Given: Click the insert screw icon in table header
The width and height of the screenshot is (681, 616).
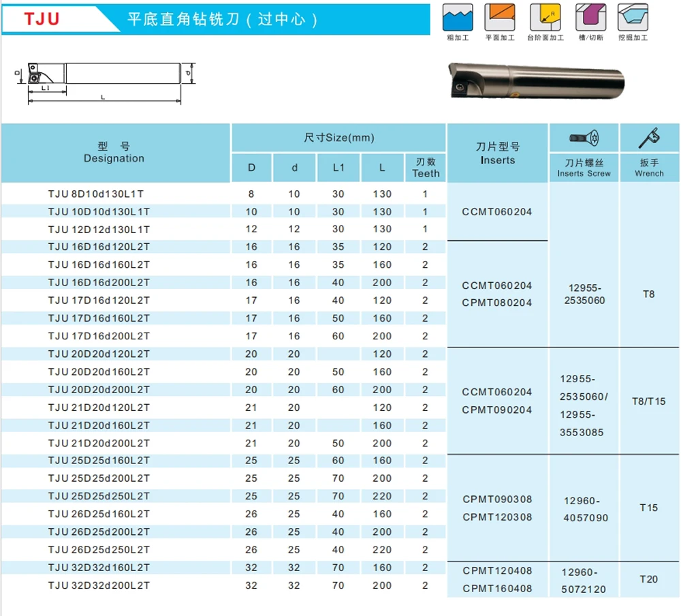Looking at the screenshot, I should [x=584, y=138].
